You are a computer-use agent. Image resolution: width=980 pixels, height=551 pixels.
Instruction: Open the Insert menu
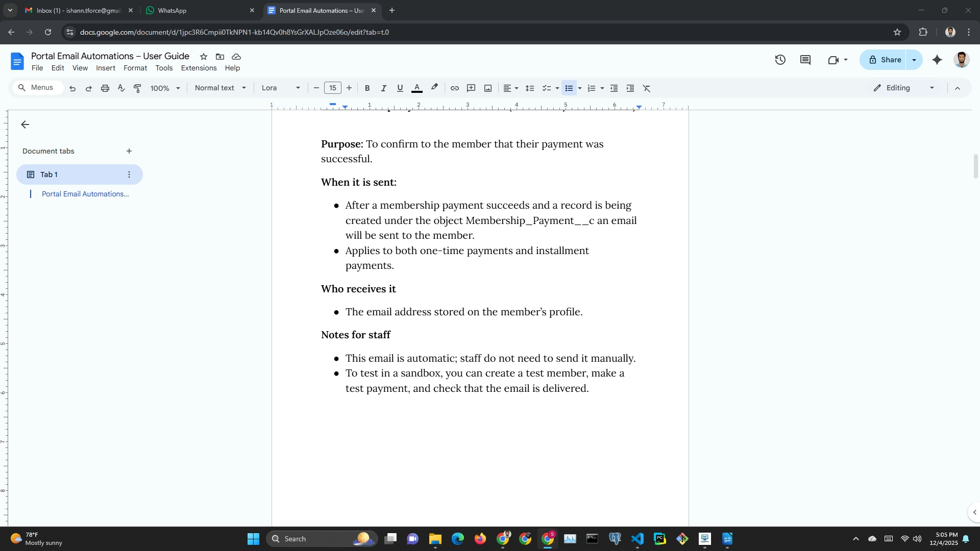105,68
